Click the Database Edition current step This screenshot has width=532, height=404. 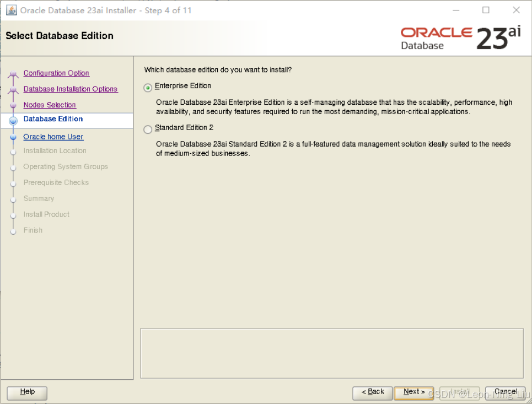click(x=53, y=118)
